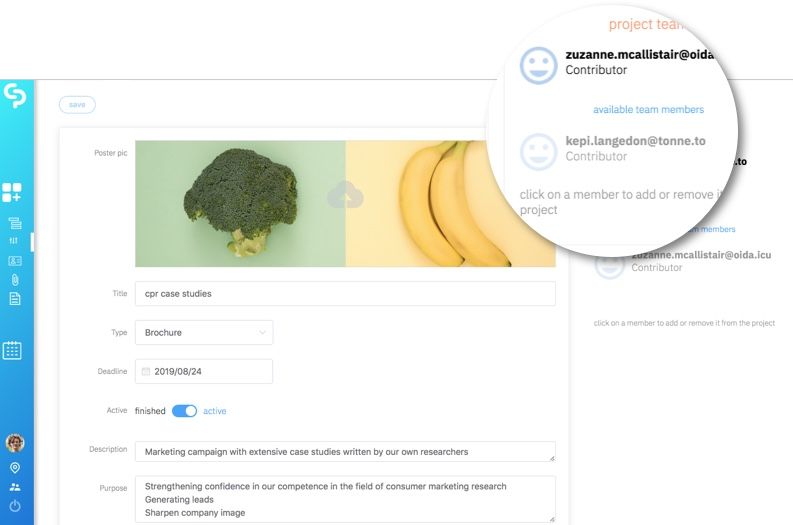793x525 pixels.
Task: Open the add new project grid icon
Action: coord(12,193)
